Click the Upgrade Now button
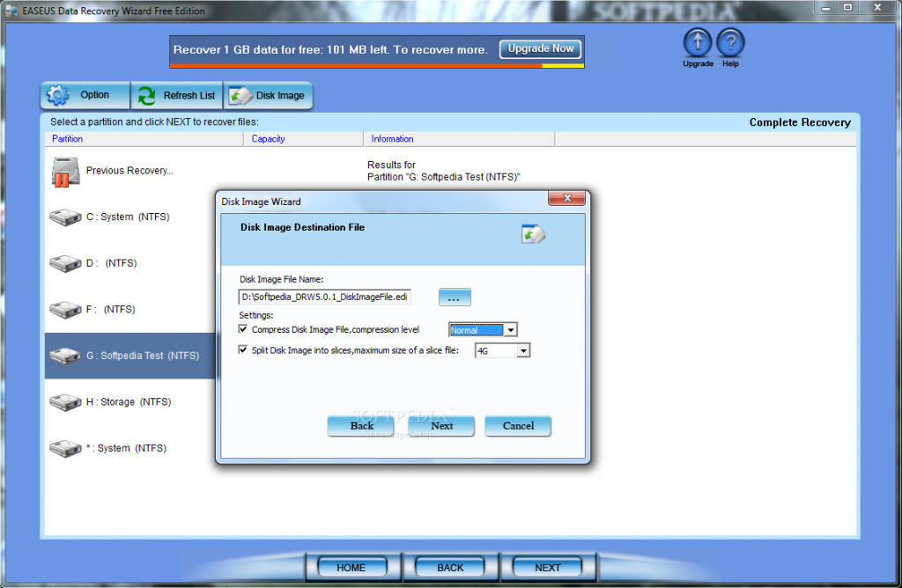The width and height of the screenshot is (902, 588). pyautogui.click(x=540, y=49)
